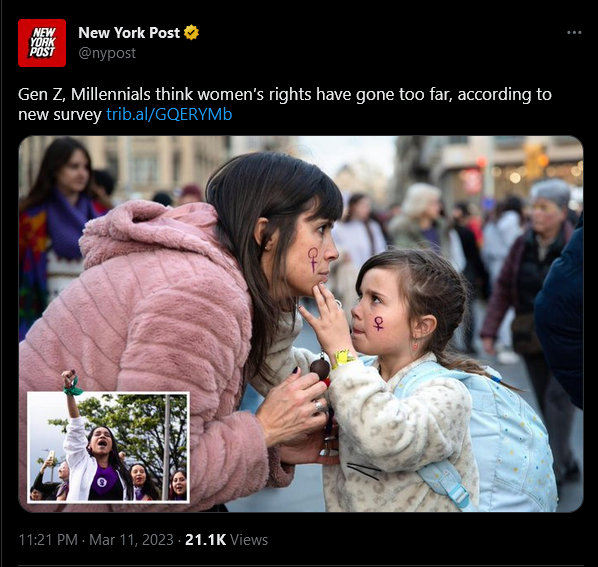Image resolution: width=598 pixels, height=567 pixels.
Task: Click the red New York Post logo text
Action: click(43, 43)
